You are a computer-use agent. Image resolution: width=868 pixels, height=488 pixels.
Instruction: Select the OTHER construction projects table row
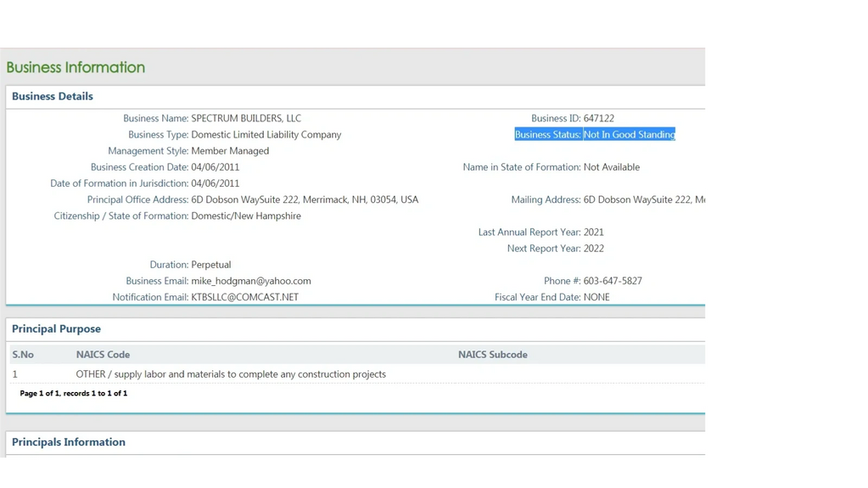point(231,374)
